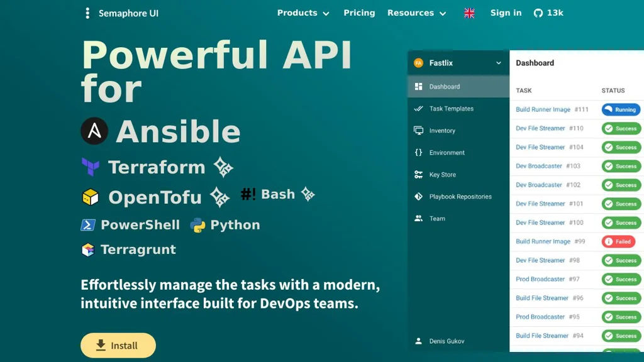Click Sign in

click(506, 13)
